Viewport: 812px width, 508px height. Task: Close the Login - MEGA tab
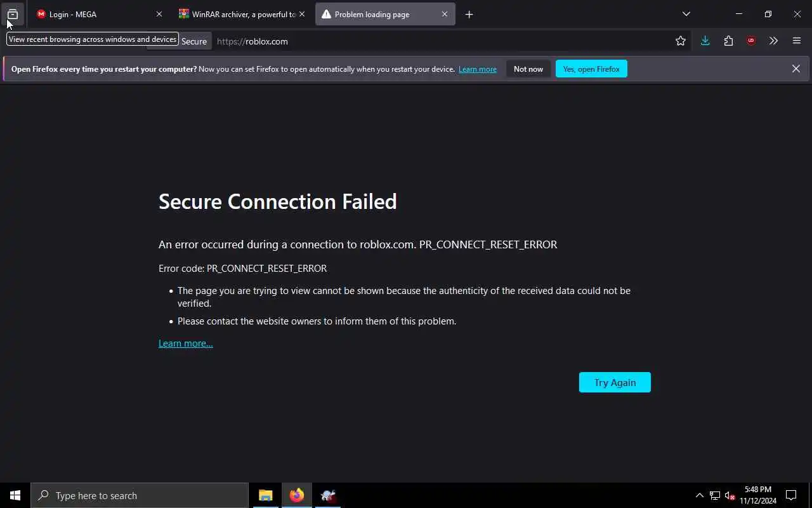(159, 14)
